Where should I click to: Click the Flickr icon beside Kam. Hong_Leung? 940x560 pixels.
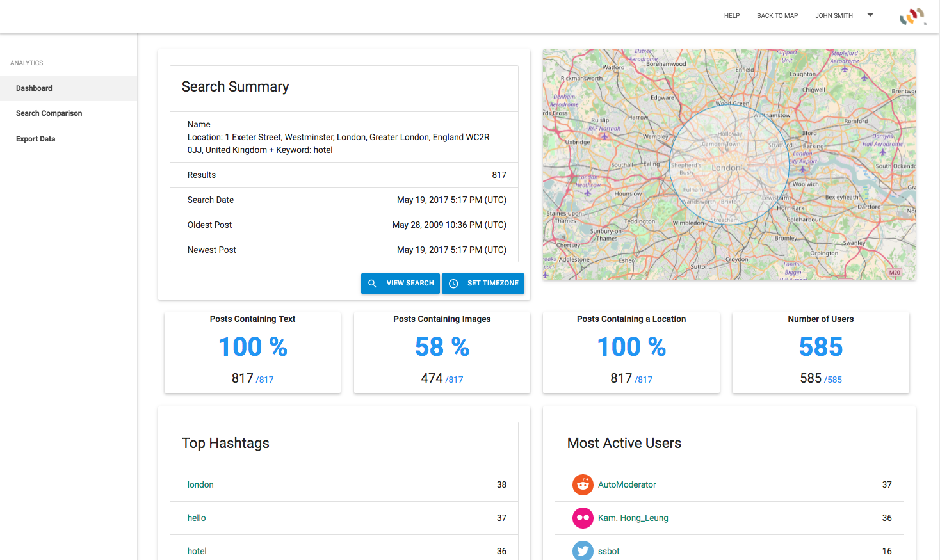coord(583,518)
